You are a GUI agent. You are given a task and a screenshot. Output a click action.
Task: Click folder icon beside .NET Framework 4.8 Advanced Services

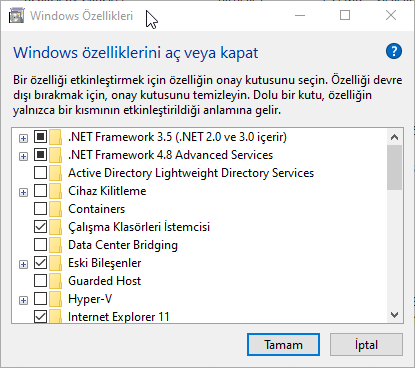click(55, 155)
